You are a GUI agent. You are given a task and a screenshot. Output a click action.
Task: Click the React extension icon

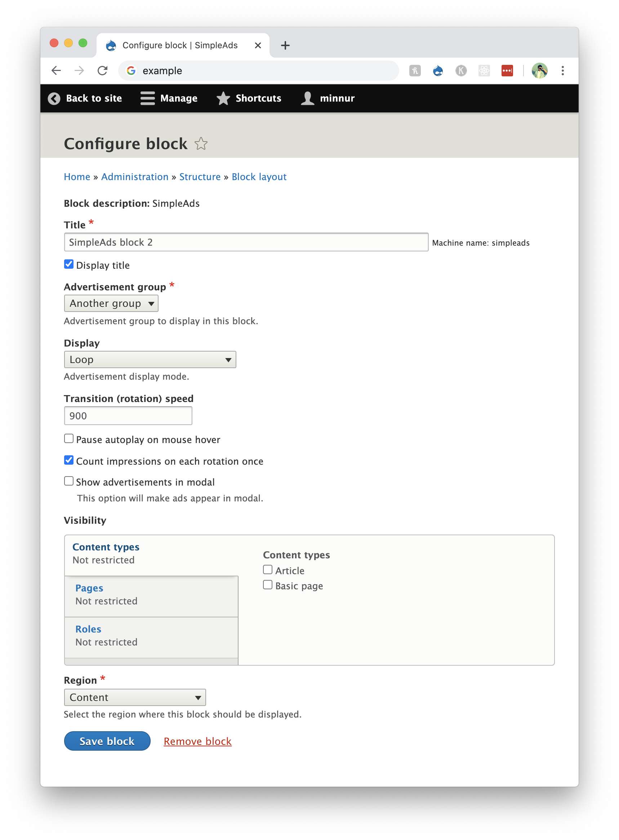pos(484,70)
